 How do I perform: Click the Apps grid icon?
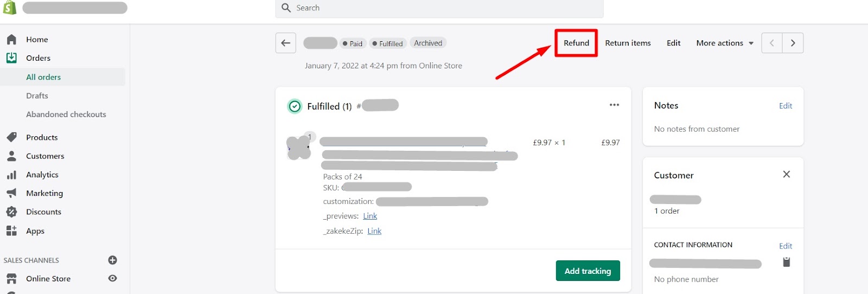[x=11, y=231]
